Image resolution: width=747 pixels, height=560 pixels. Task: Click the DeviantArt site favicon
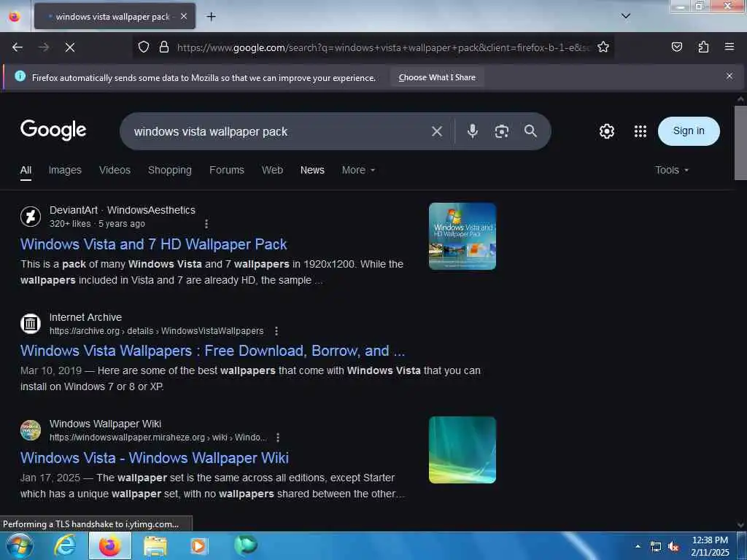click(31, 216)
